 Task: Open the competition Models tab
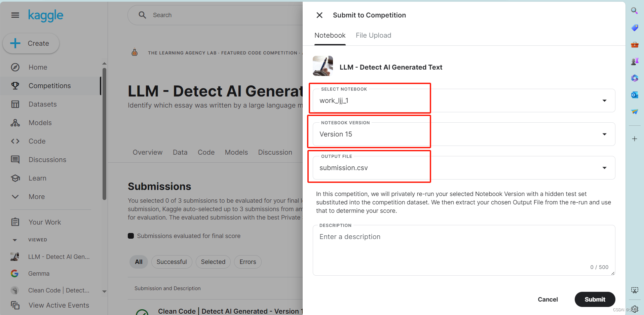point(236,152)
